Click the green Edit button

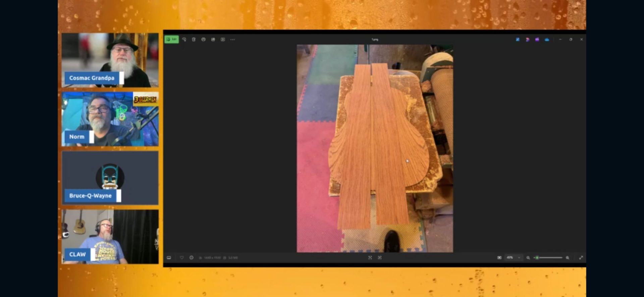click(x=171, y=40)
